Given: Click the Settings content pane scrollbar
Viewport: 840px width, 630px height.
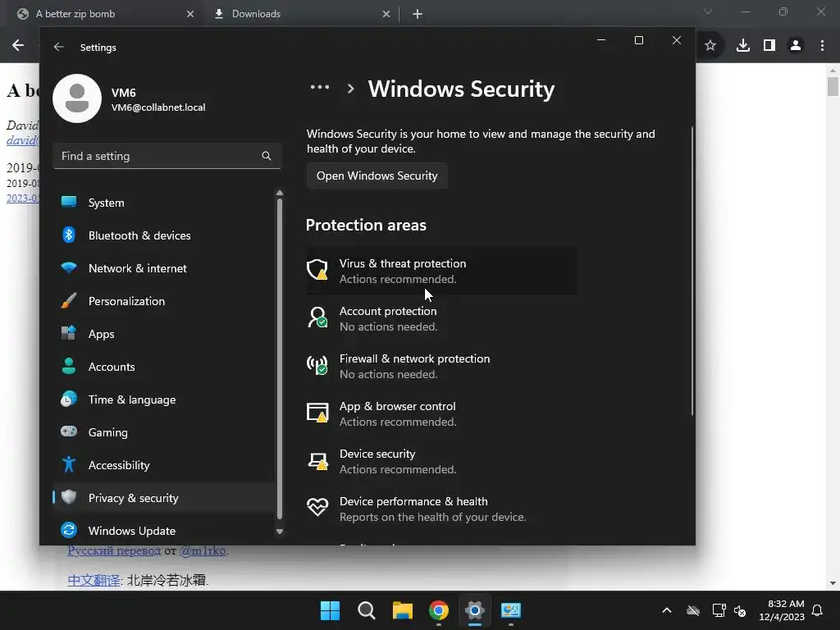Looking at the screenshot, I should click(692, 271).
